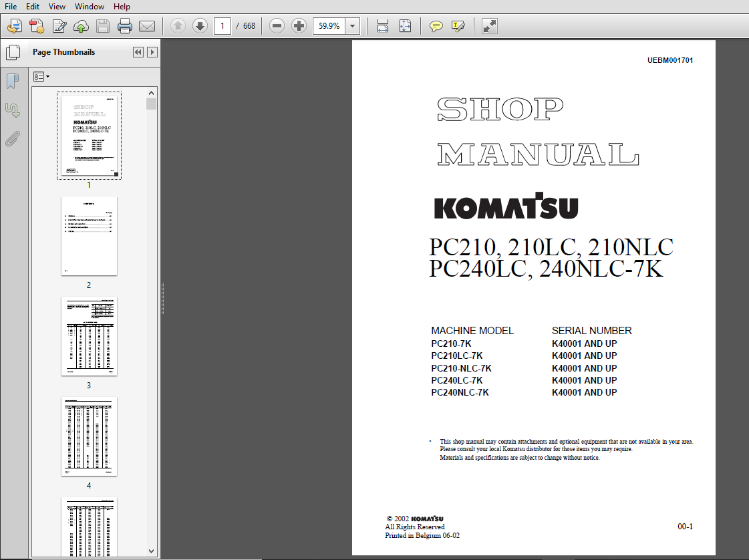Click the Edit document pencil icon
The image size is (749, 560).
[x=59, y=26]
